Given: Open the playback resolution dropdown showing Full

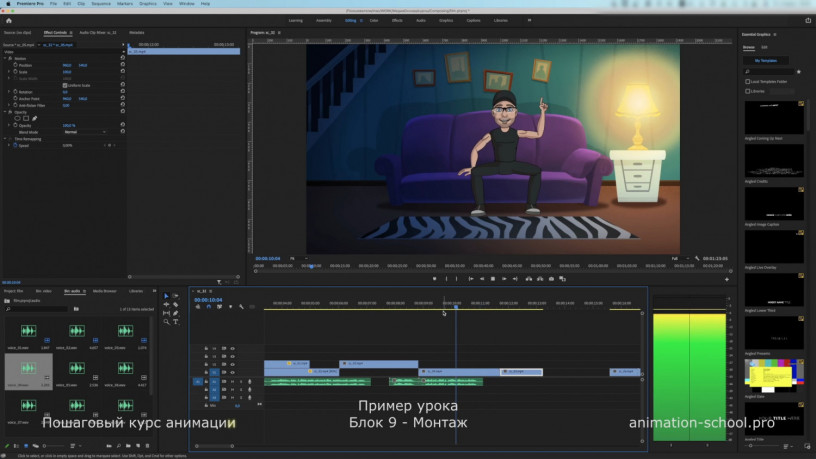Looking at the screenshot, I should coord(678,258).
